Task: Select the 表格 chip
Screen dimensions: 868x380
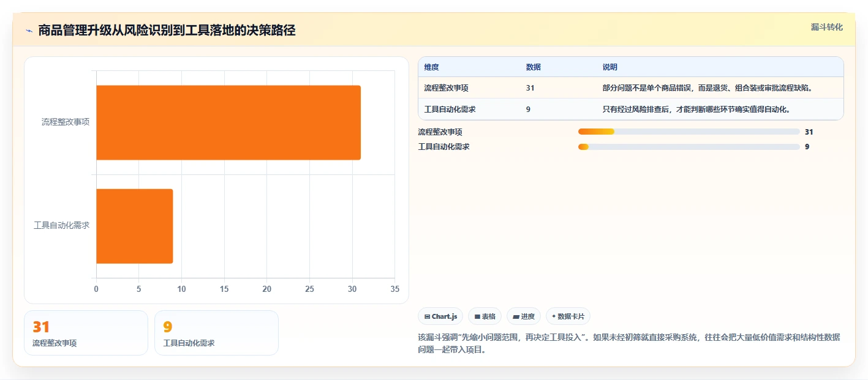Action: point(485,316)
